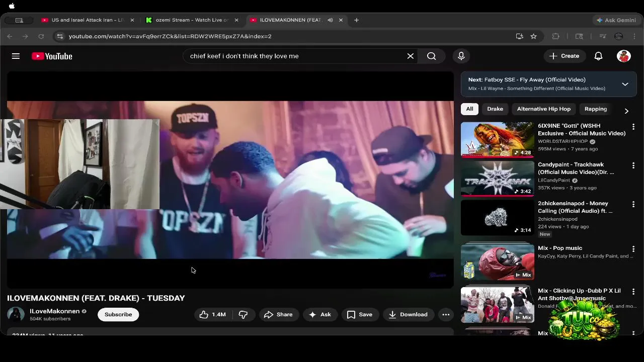Open the Apple menu
Image resolution: width=644 pixels, height=362 pixels.
(x=12, y=6)
